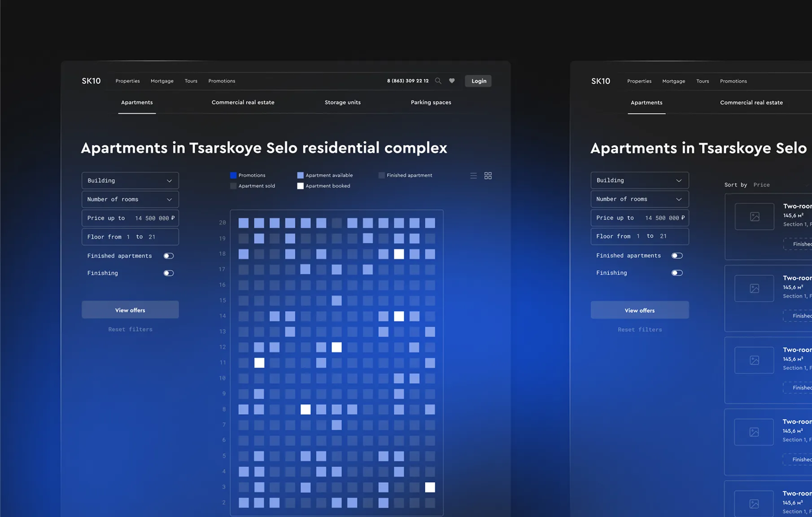Image resolution: width=812 pixels, height=517 pixels.
Task: Toggle Finishing switch in left window
Action: tap(169, 273)
